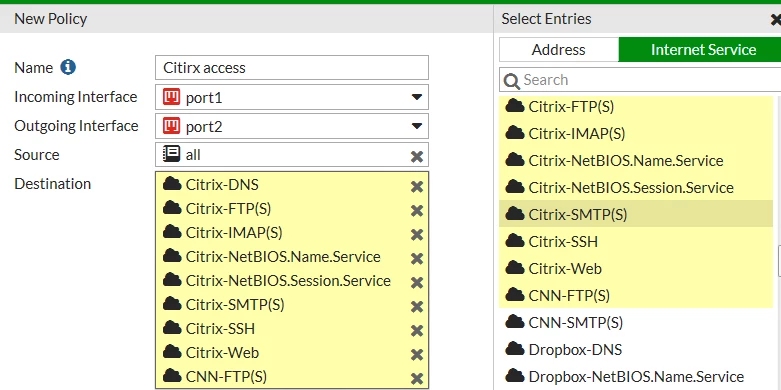
Task: Deselect Citrix-Web in the entries list
Action: (x=636, y=268)
